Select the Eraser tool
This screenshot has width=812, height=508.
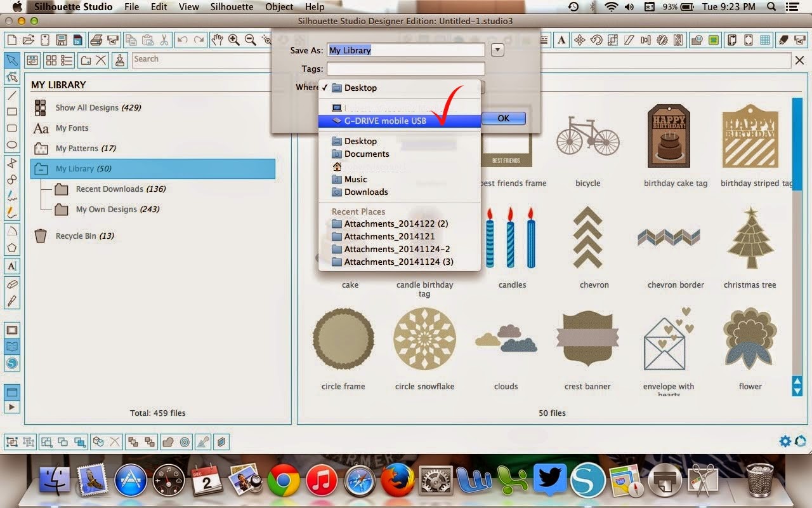coord(13,284)
